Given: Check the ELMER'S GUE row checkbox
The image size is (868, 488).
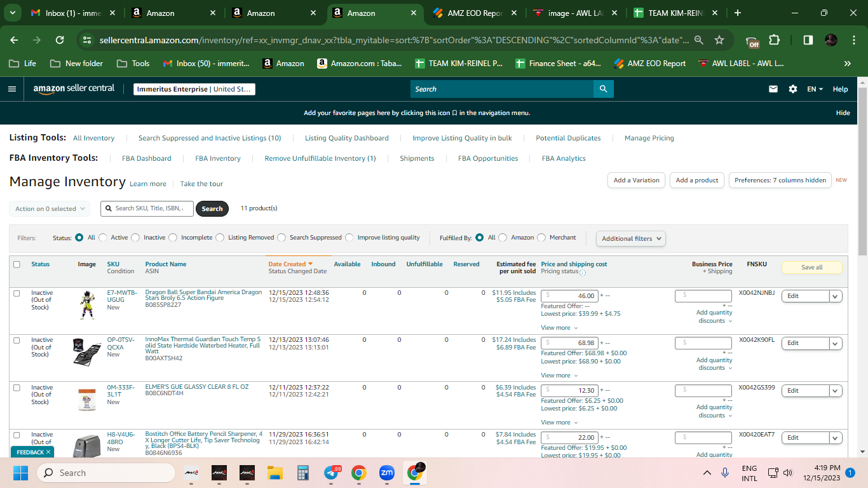Looking at the screenshot, I should (17, 388).
